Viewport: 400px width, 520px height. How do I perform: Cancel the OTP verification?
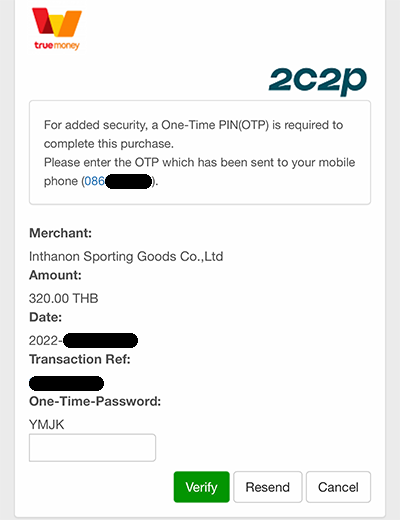point(338,487)
